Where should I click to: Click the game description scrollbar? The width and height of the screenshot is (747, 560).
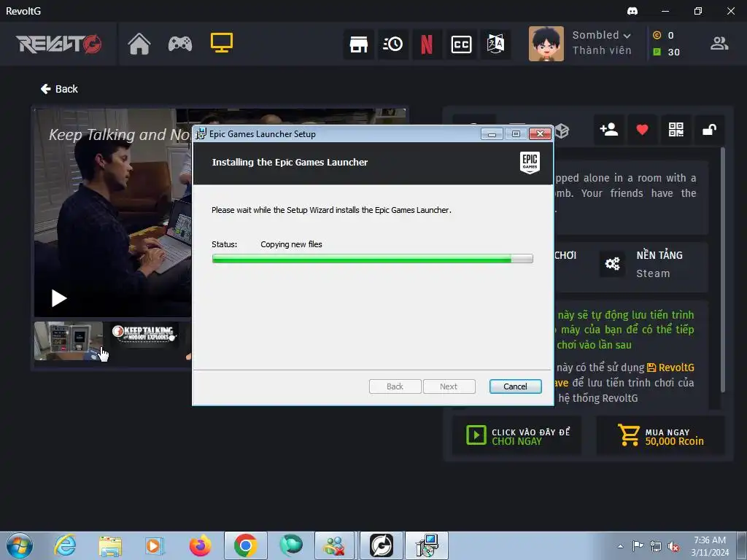723,270
